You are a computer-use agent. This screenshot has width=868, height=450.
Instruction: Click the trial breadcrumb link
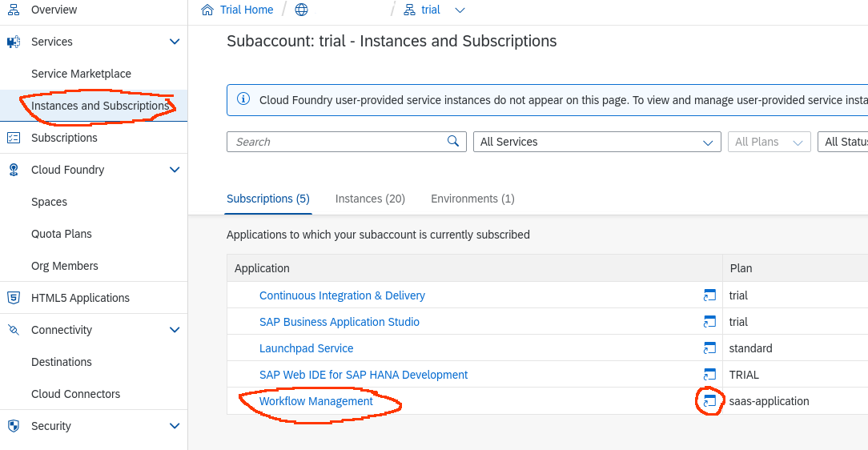431,10
